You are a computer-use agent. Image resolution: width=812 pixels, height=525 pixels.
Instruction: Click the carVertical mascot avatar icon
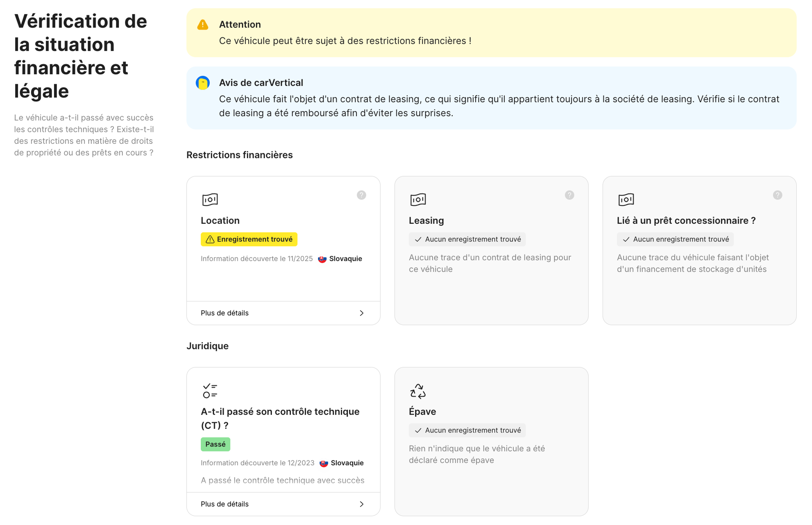(203, 83)
